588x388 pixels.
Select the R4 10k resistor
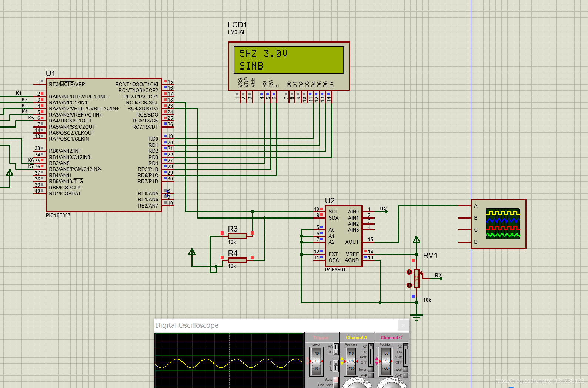(x=237, y=260)
